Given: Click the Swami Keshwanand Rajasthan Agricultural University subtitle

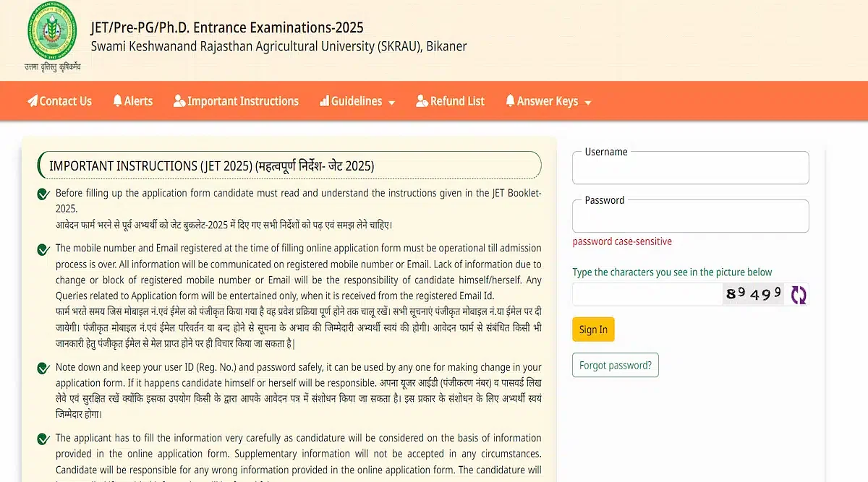Looking at the screenshot, I should [x=278, y=46].
